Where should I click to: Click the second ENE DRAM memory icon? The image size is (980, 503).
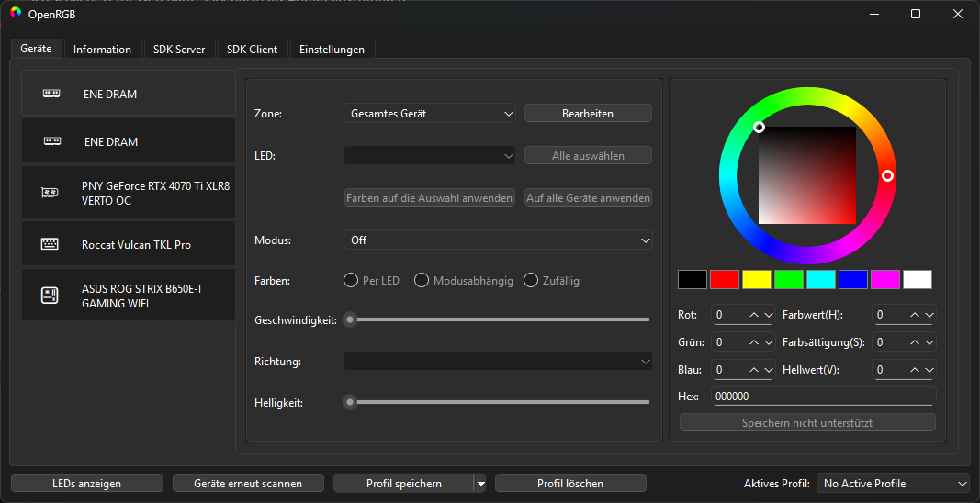[51, 141]
